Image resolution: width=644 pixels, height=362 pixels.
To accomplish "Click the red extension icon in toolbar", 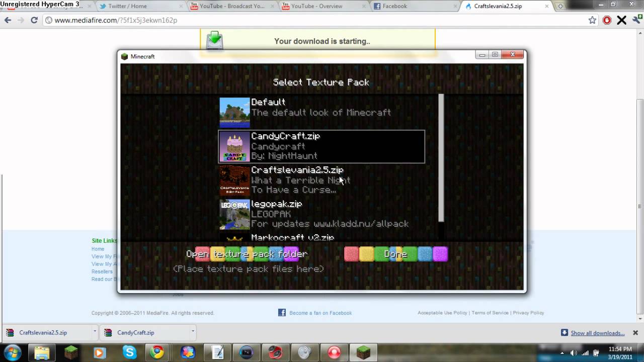I will pyautogui.click(x=607, y=20).
